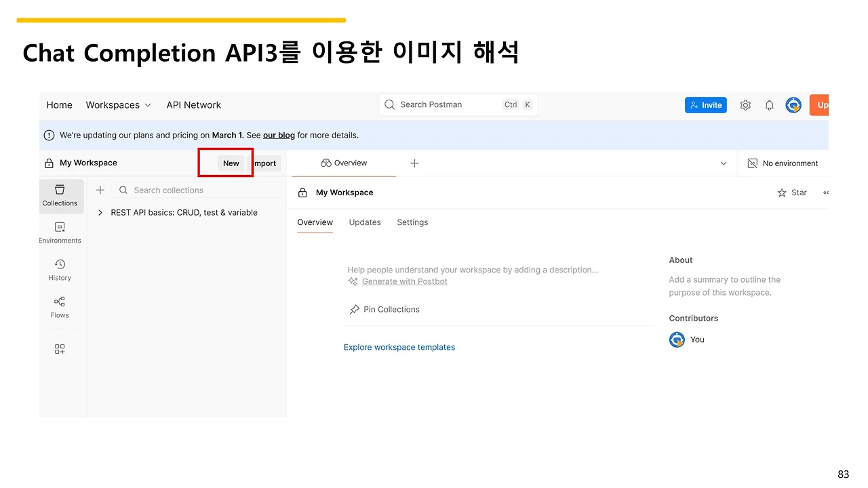
Task: Open the notifications bell icon
Action: (x=770, y=105)
